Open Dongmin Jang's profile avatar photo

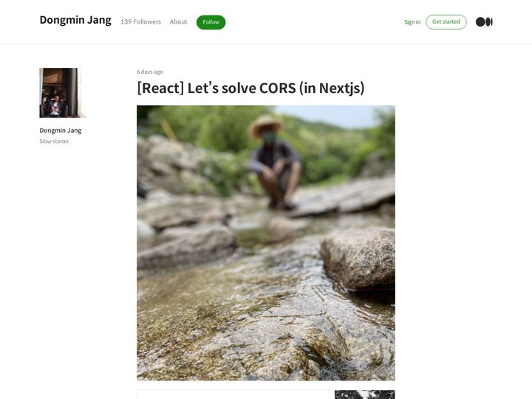tap(58, 93)
